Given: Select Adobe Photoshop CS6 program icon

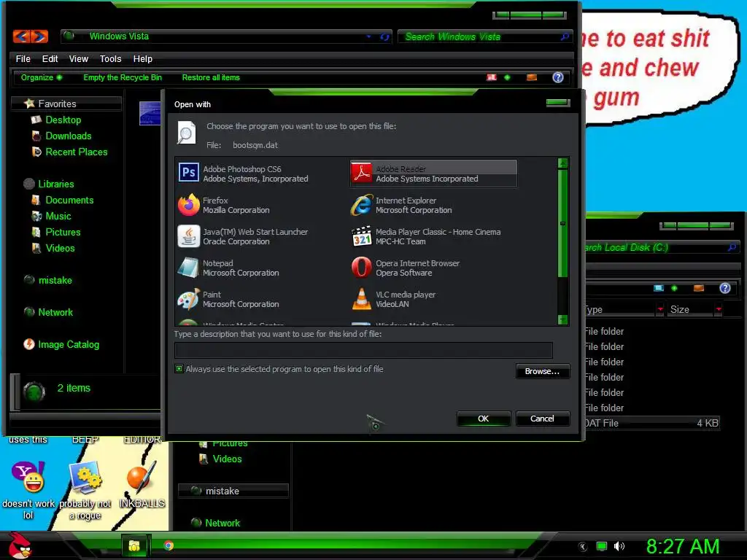Looking at the screenshot, I should click(x=189, y=172).
